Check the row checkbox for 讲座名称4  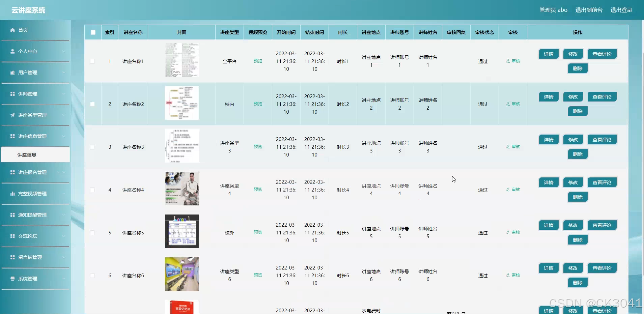click(x=92, y=190)
